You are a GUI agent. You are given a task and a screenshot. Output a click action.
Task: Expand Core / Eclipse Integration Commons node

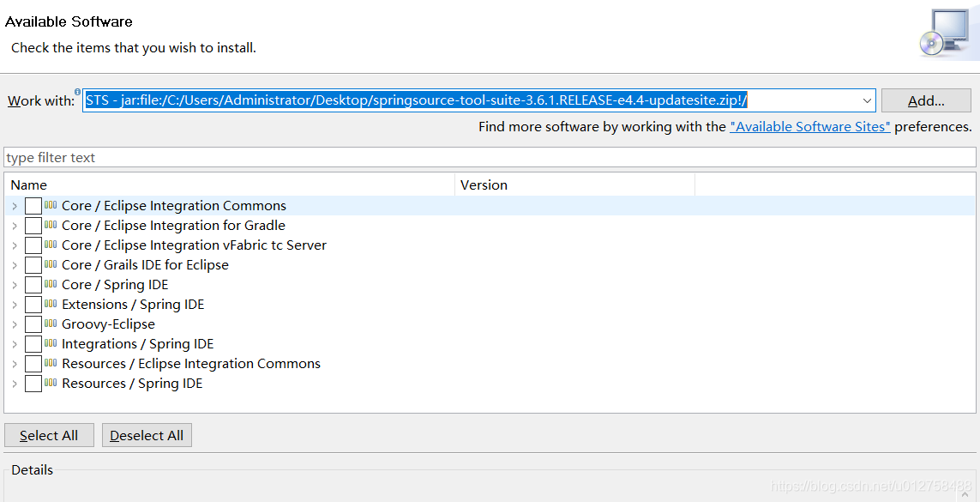click(x=15, y=206)
